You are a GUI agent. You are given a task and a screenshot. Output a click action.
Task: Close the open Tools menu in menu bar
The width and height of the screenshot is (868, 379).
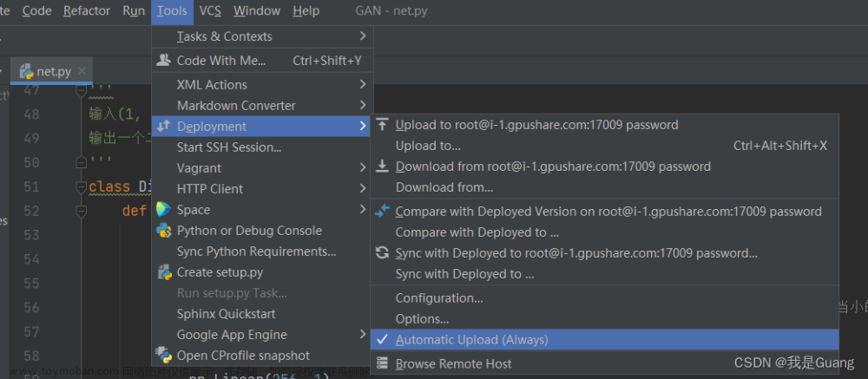click(172, 11)
